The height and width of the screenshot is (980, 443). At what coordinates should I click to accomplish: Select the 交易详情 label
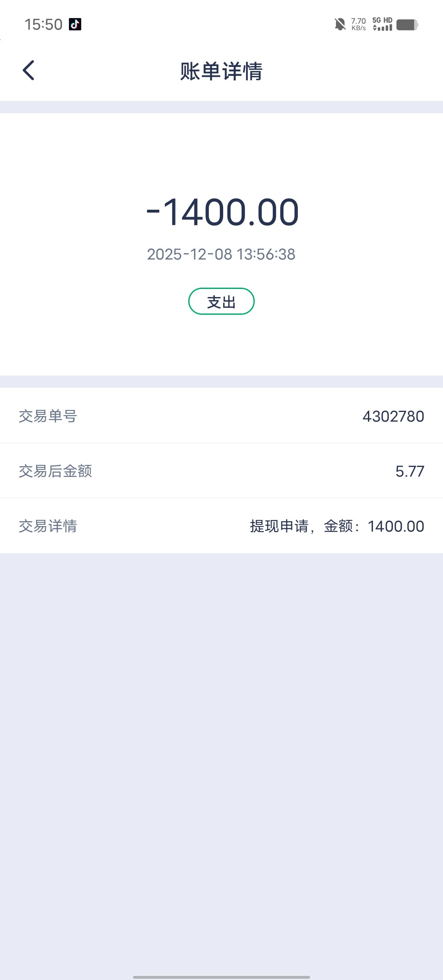coord(48,526)
